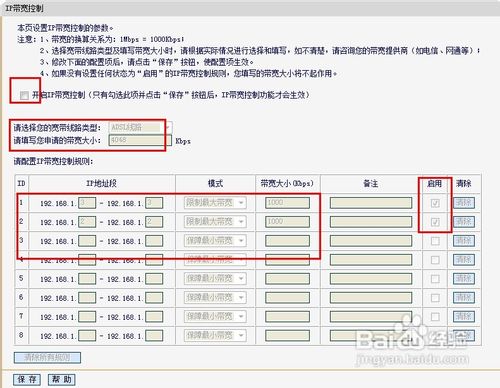The height and width of the screenshot is (388, 500).
Task: Open the mode dropdown in row 2
Action: point(215,222)
